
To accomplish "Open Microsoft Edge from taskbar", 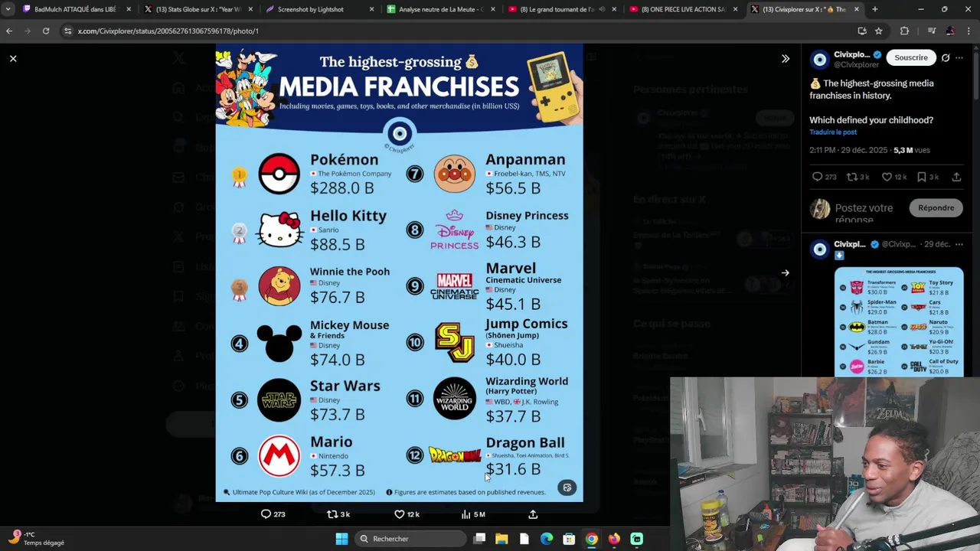I will (547, 539).
